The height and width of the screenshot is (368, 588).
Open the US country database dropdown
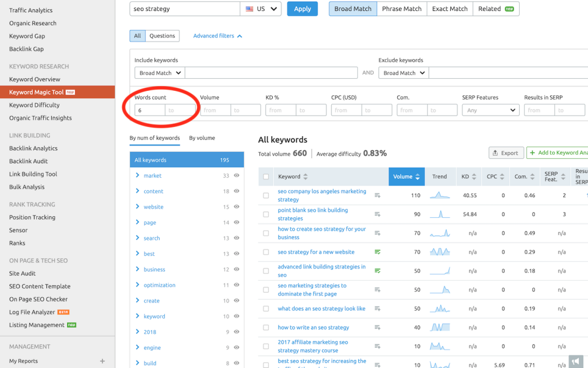[261, 9]
